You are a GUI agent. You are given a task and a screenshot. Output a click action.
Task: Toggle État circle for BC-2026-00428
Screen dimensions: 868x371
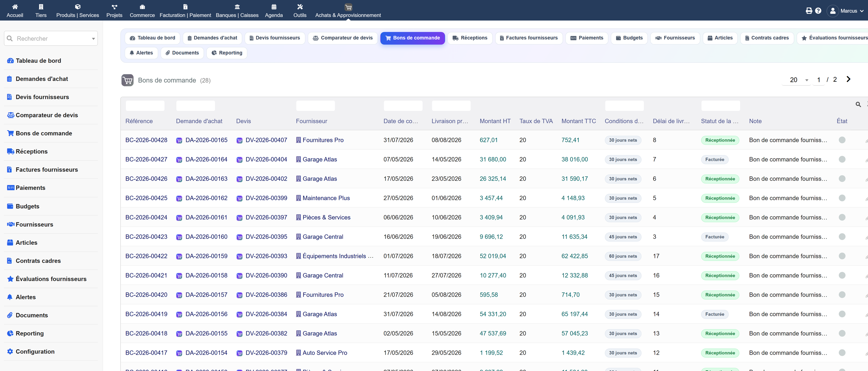pos(842,140)
